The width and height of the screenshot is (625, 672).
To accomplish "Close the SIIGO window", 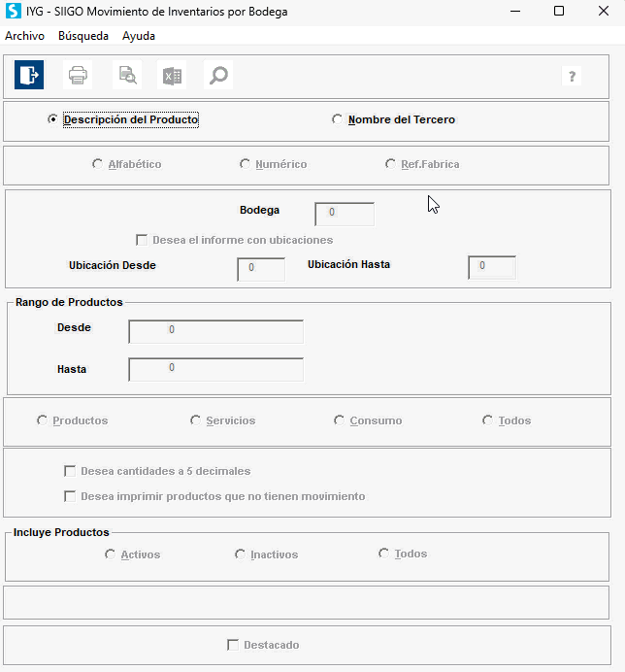I will coord(604,11).
